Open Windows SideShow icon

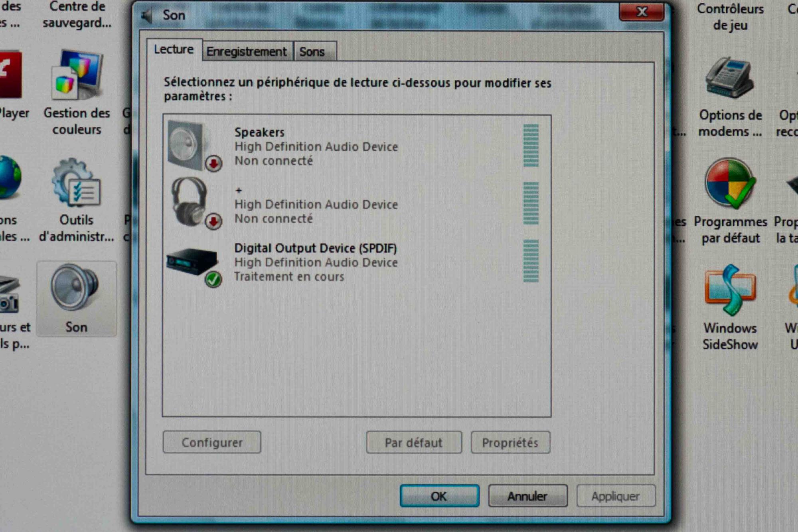[730, 290]
